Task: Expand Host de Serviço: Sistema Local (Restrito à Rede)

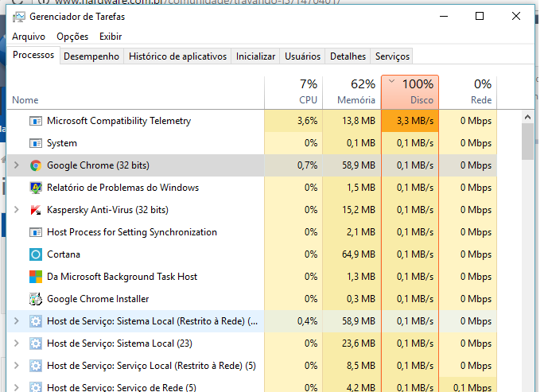Action: coord(17,320)
